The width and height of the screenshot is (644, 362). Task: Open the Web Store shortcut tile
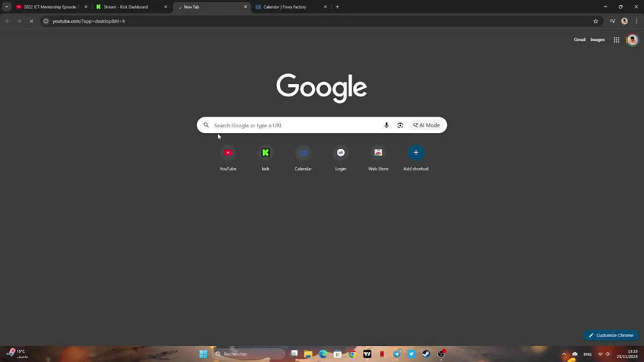pyautogui.click(x=378, y=158)
